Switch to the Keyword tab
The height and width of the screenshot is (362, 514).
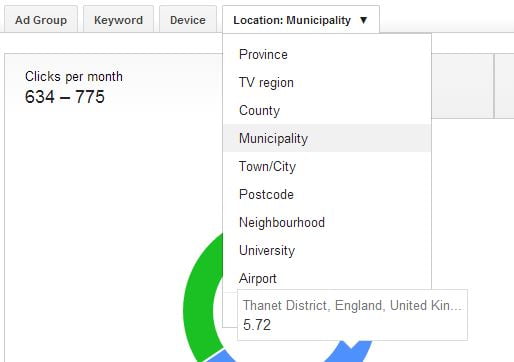(x=118, y=20)
